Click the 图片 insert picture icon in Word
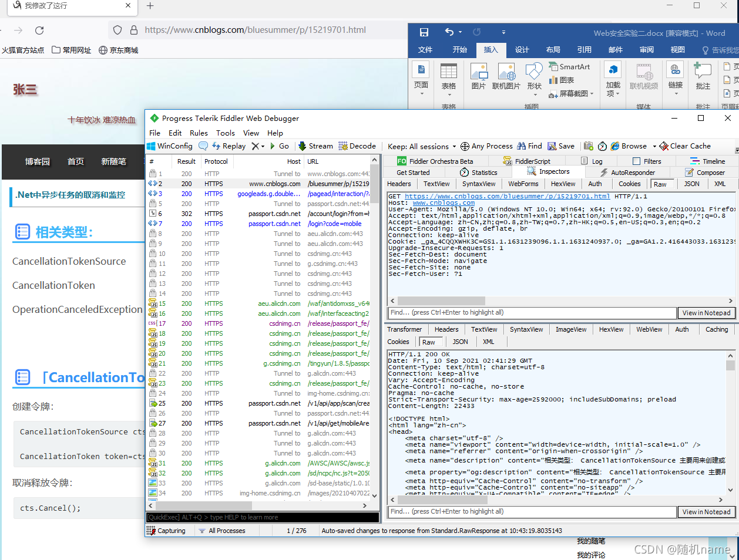Viewport: 739px width, 560px height. pyautogui.click(x=479, y=72)
